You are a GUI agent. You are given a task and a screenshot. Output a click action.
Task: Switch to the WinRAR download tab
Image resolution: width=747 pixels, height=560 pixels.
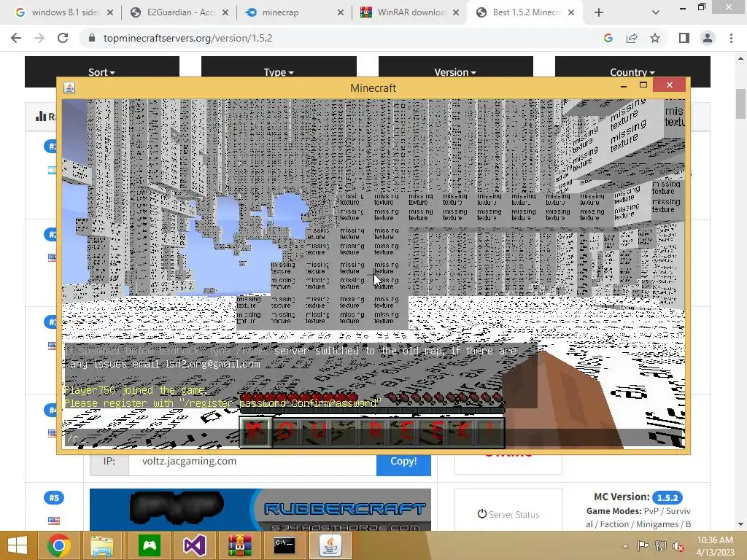pyautogui.click(x=410, y=12)
